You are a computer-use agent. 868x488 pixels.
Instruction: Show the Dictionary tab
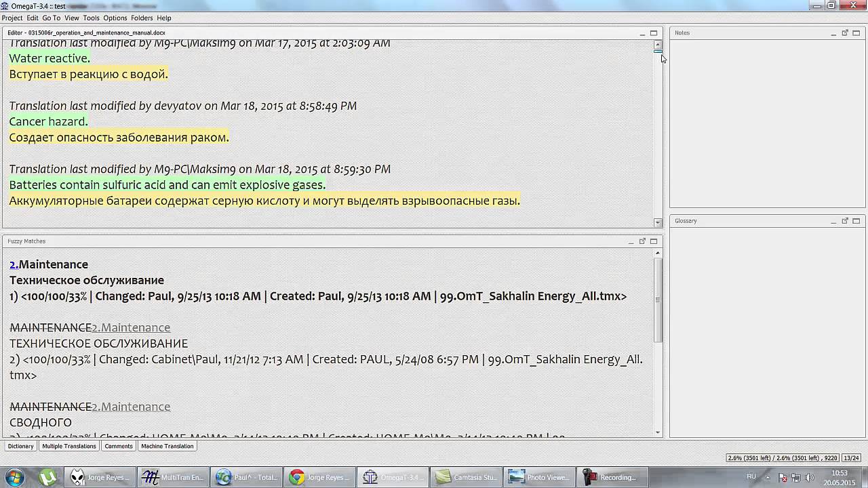20,446
